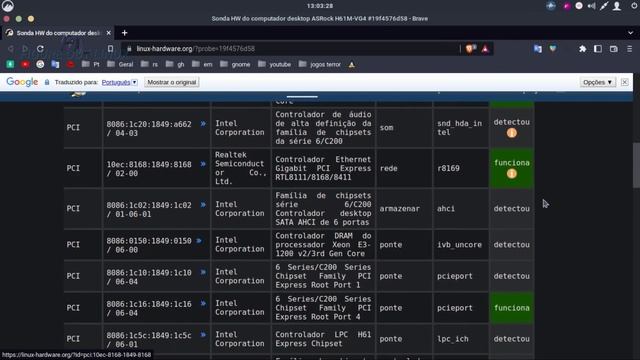Open a new tab with plus button
The width and height of the screenshot is (640, 360).
pyautogui.click(x=124, y=33)
